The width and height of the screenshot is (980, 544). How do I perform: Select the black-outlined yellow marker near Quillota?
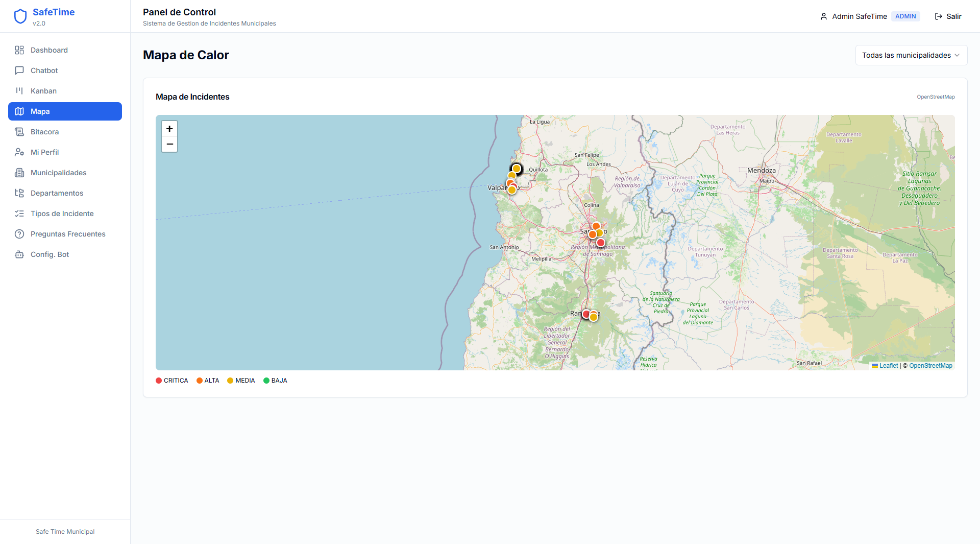[517, 169]
